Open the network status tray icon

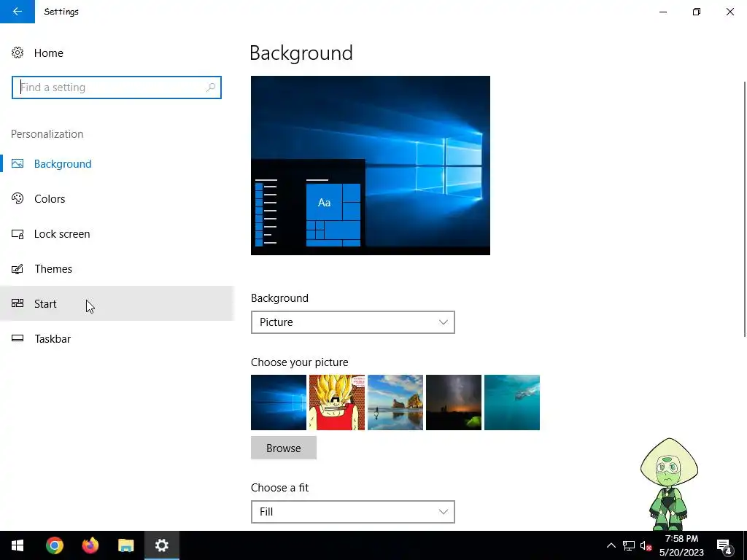click(x=629, y=545)
